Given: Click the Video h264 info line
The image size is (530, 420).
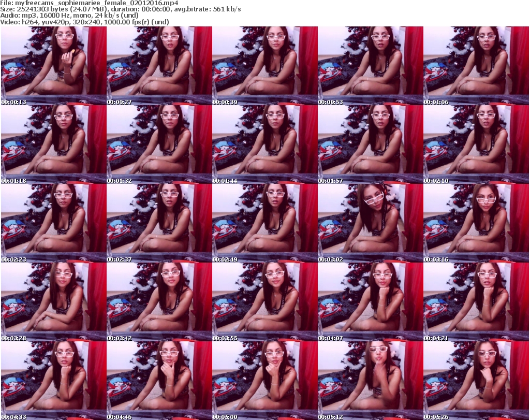Looking at the screenshot, I should tap(84, 22).
